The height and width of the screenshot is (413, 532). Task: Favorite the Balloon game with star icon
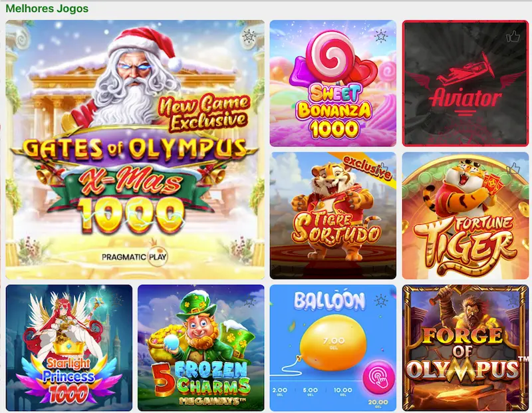pos(381,301)
